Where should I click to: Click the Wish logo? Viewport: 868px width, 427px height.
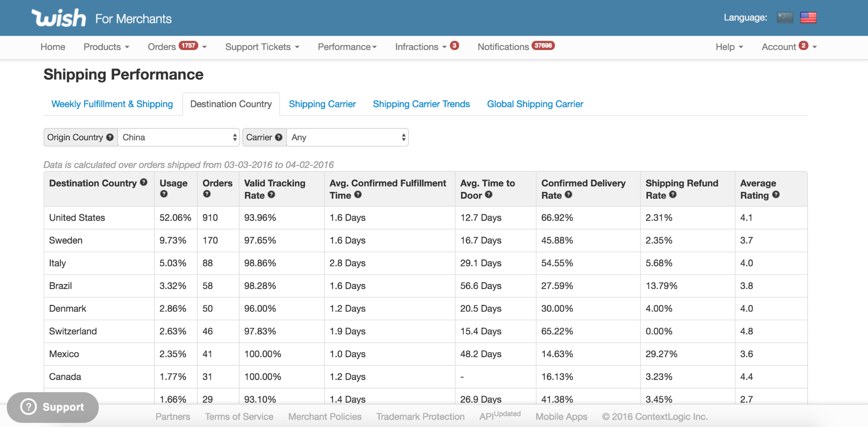[x=59, y=18]
